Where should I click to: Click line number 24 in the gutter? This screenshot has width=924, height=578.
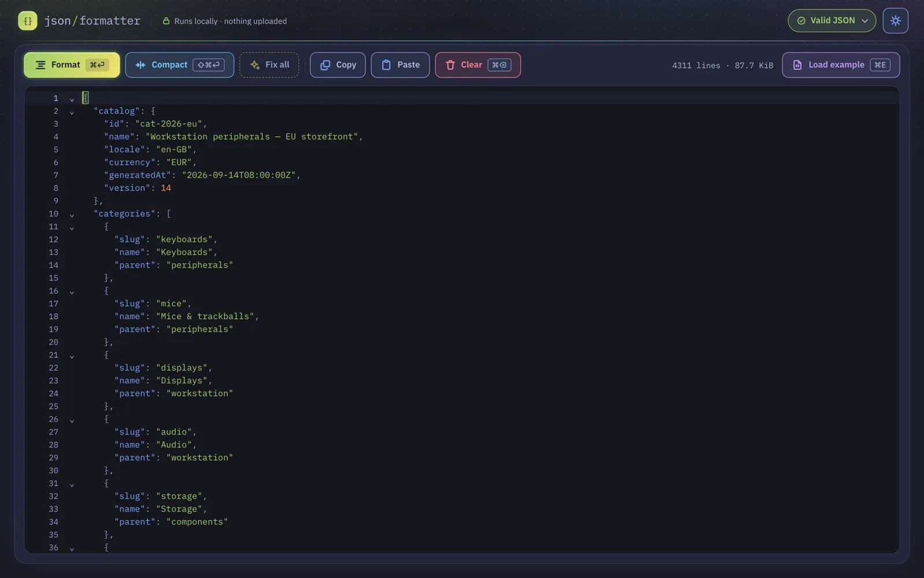click(53, 393)
